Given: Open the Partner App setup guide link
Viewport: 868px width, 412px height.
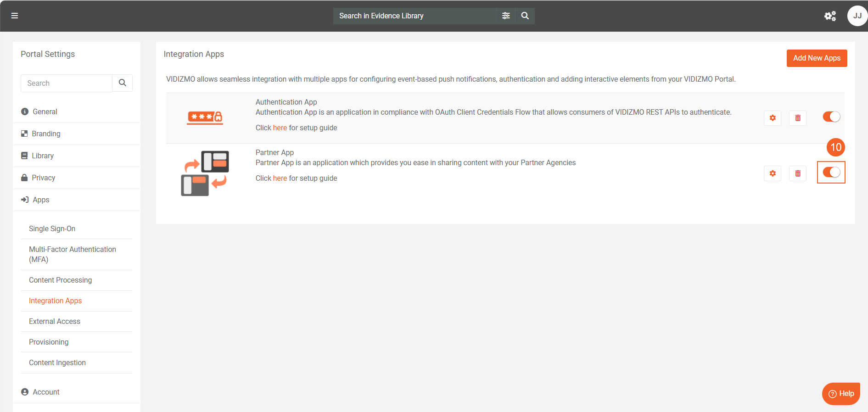Looking at the screenshot, I should 280,178.
